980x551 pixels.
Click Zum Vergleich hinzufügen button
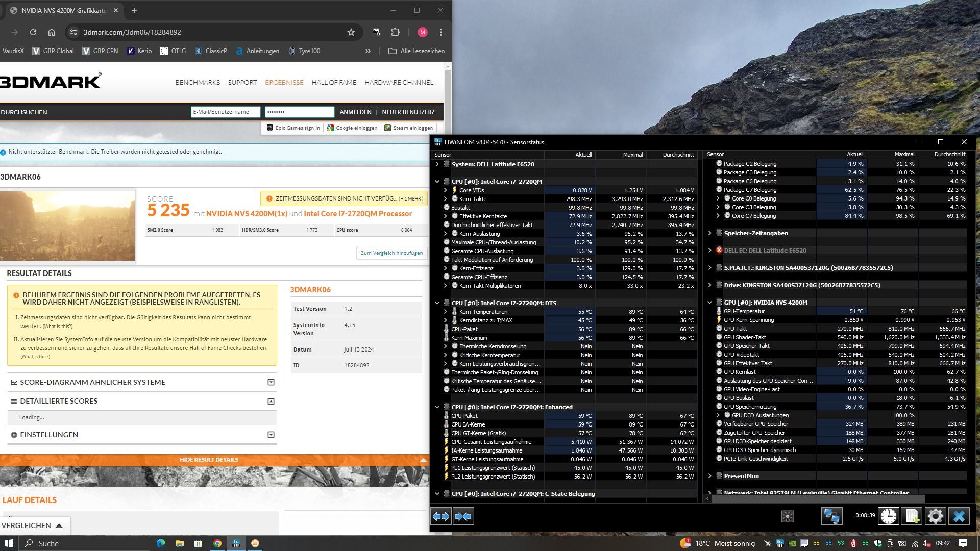pyautogui.click(x=391, y=253)
